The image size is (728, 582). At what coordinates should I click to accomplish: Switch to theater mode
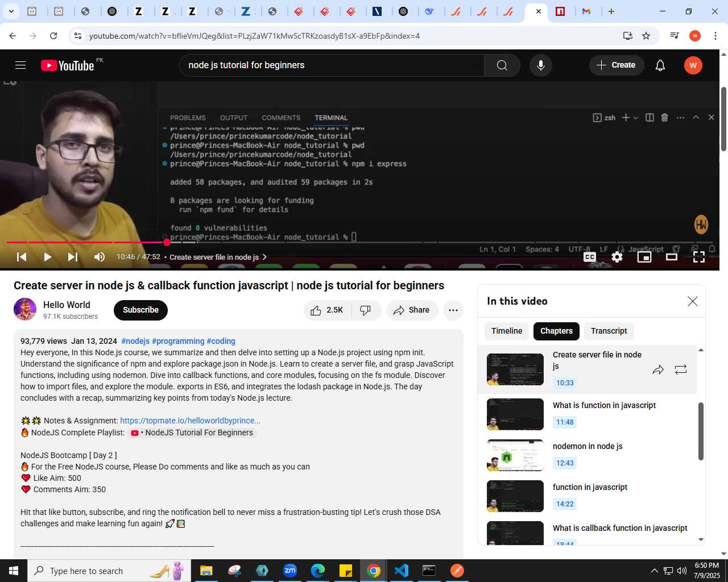[x=672, y=257]
